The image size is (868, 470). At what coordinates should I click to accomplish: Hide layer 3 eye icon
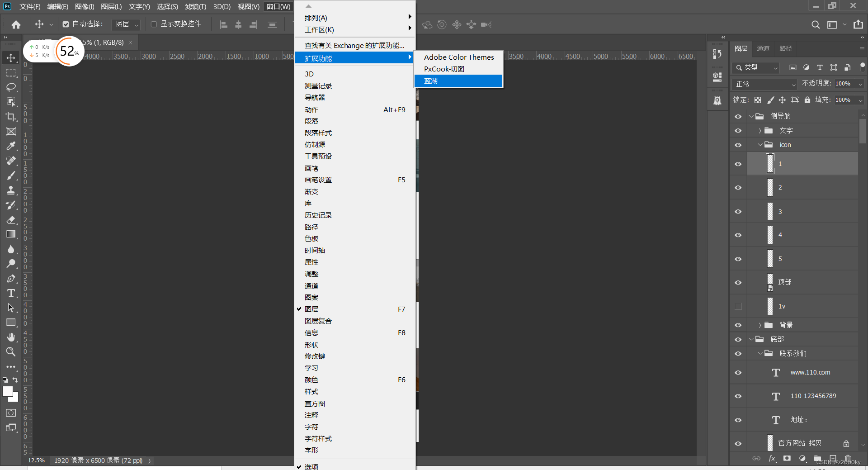(x=738, y=211)
